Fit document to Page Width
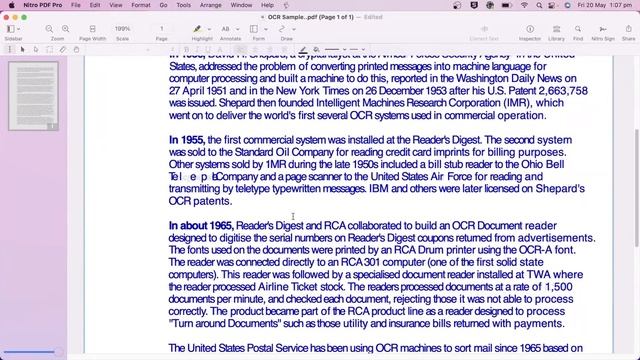Screen dimensions: 640x360 click(93, 29)
